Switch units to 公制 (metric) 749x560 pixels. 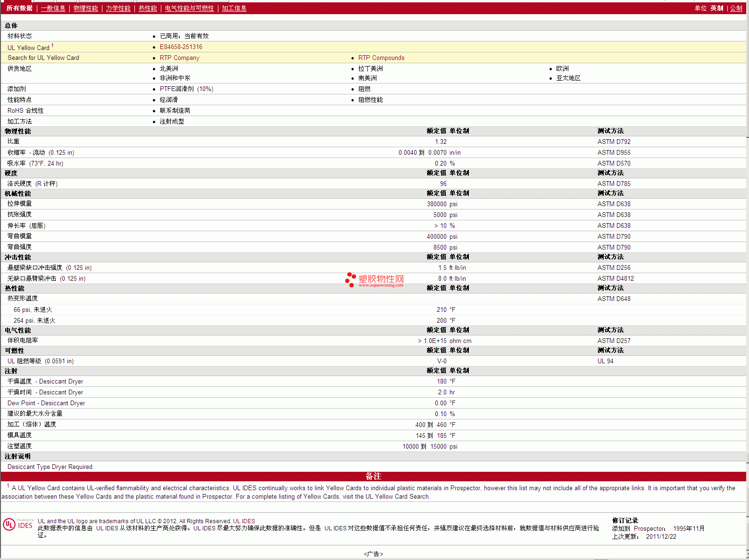pos(736,8)
